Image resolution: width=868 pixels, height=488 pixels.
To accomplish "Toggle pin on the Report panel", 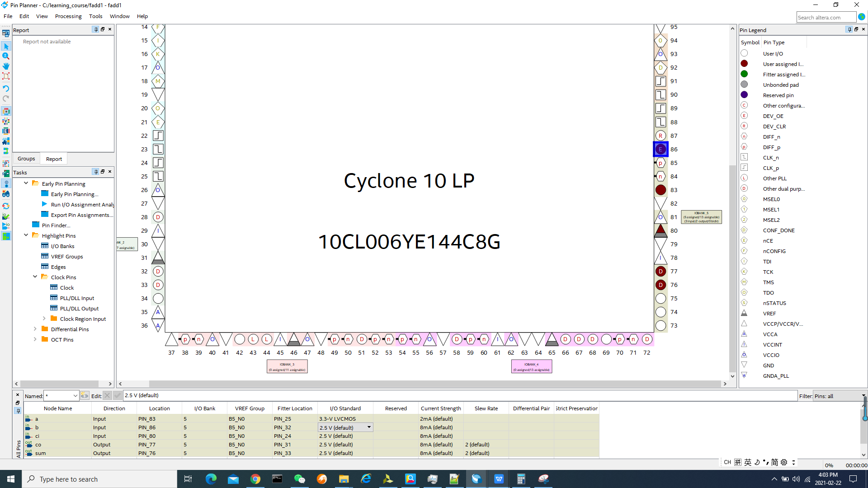I will (95, 29).
